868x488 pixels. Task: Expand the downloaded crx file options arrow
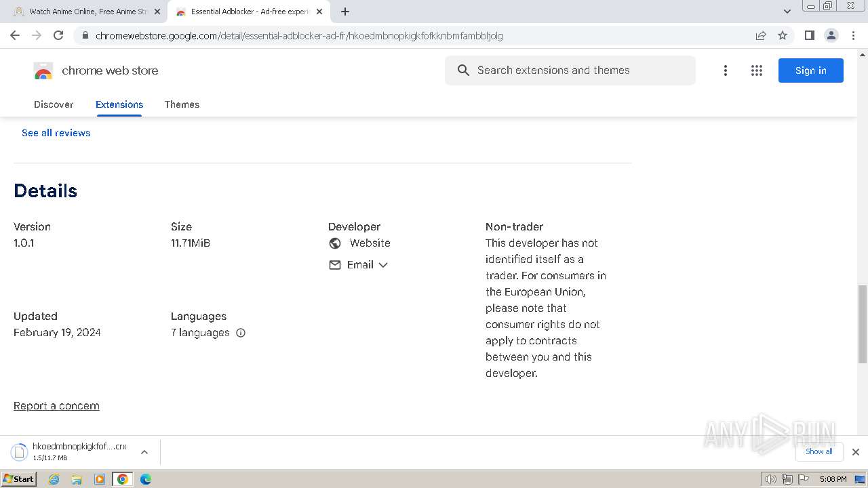point(144,452)
